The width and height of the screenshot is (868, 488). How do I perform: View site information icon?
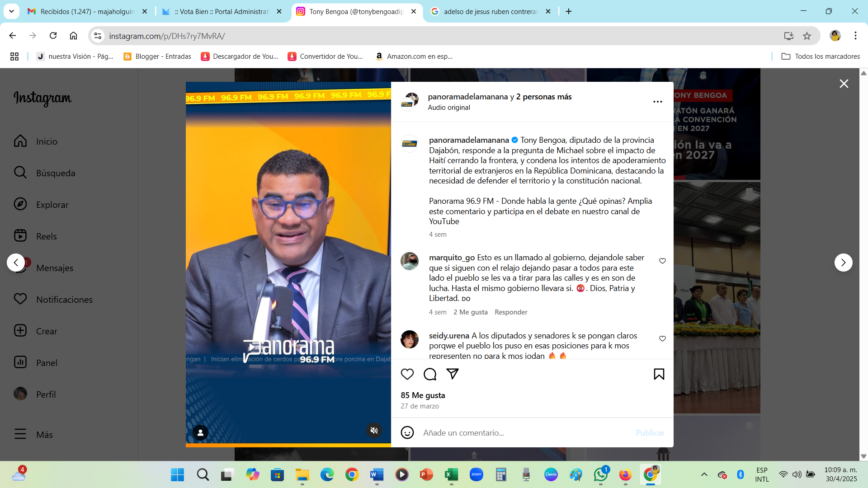[98, 36]
